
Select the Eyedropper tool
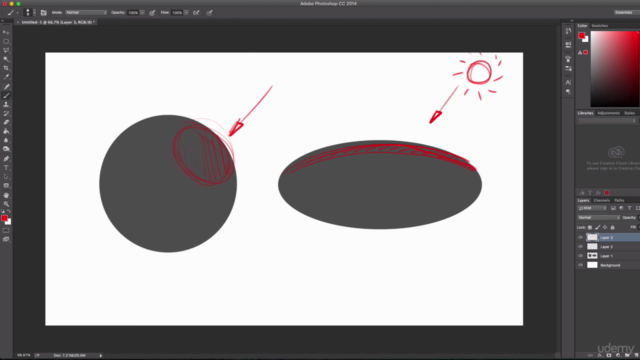point(6,77)
